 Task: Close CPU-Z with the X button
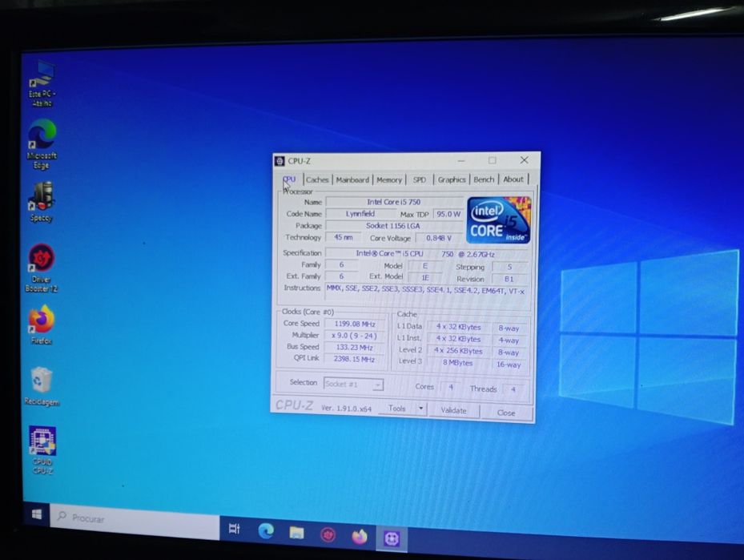(524, 160)
